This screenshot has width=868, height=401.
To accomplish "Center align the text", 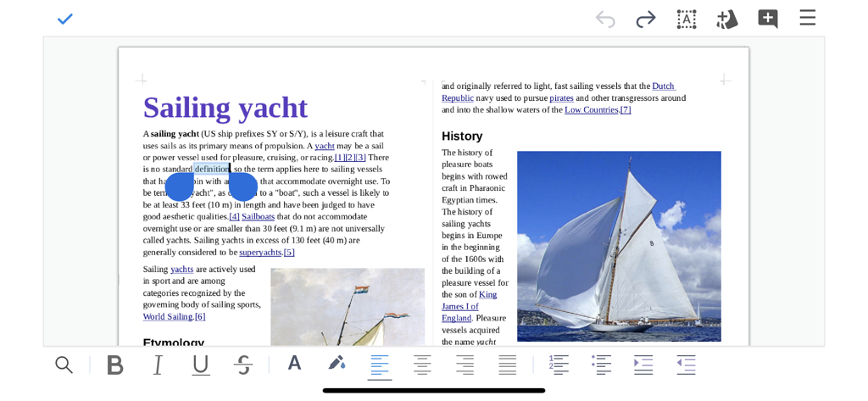I will [422, 365].
